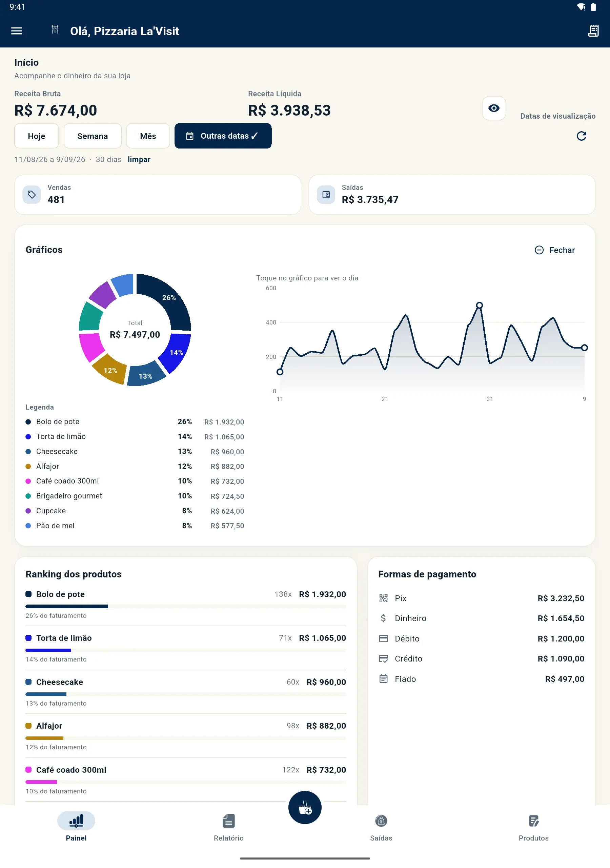Go to the Saídas tab
Viewport: 610px width, 868px height.
381,827
